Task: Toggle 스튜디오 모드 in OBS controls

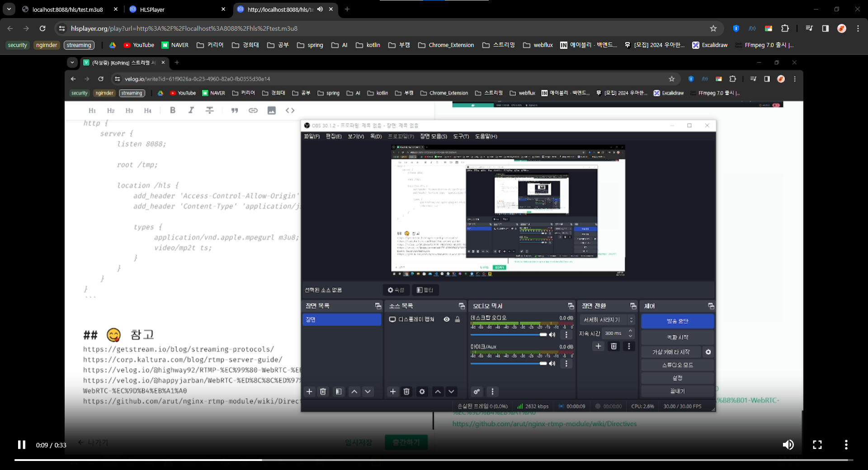Action: [677, 365]
